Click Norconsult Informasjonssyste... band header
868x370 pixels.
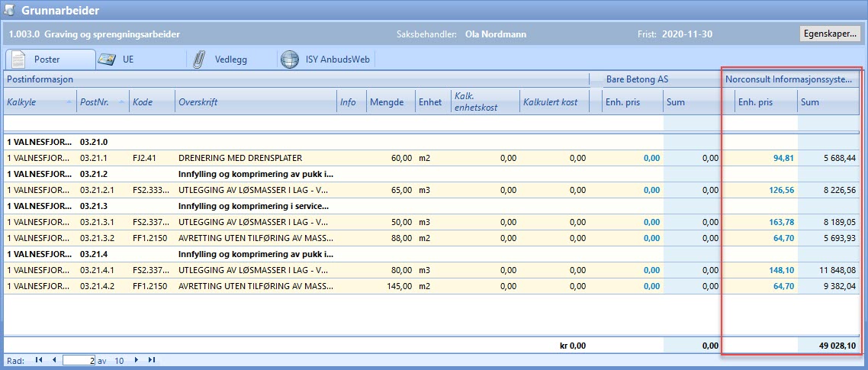point(792,79)
